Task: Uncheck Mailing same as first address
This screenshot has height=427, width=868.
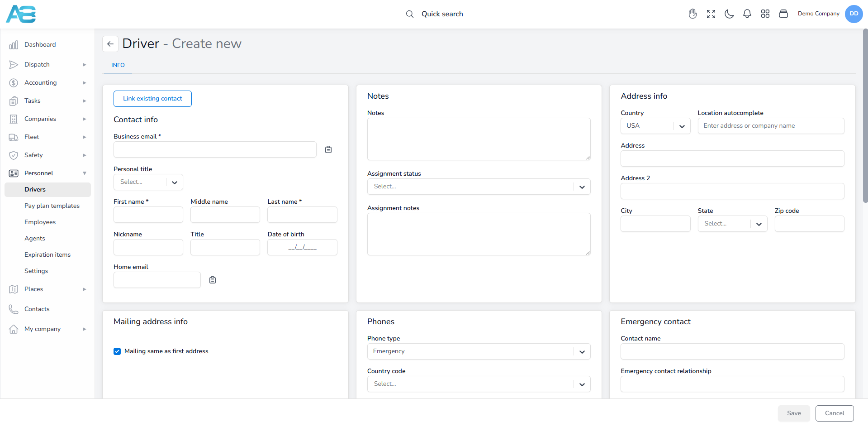Action: point(117,351)
